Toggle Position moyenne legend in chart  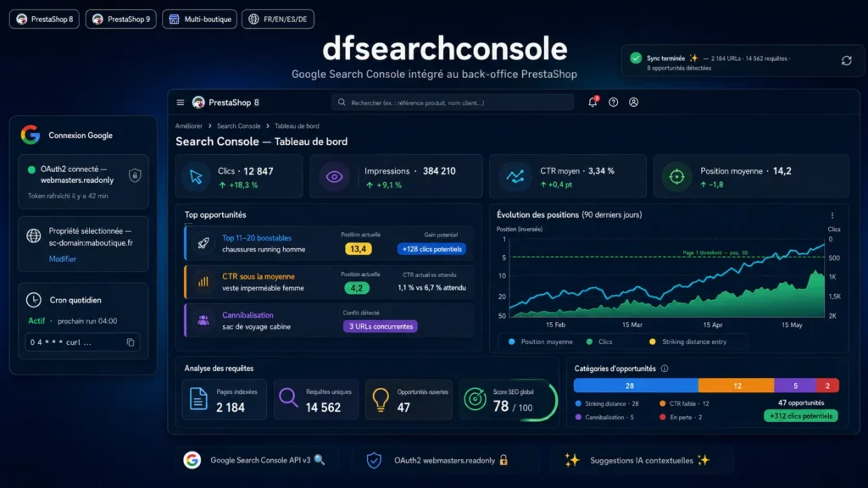(x=541, y=342)
